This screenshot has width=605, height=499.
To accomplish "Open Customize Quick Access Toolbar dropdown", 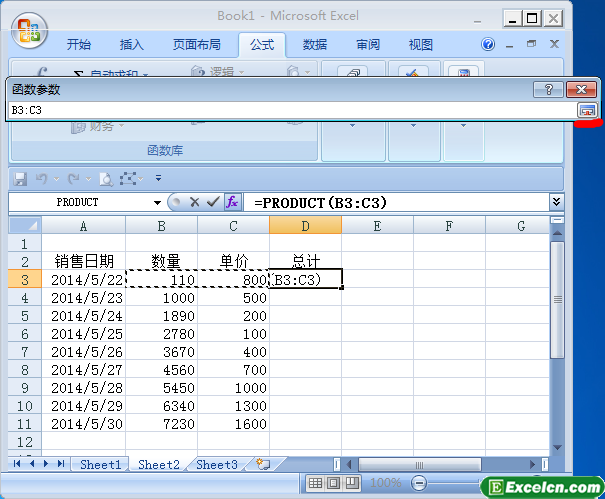I will [158, 178].
